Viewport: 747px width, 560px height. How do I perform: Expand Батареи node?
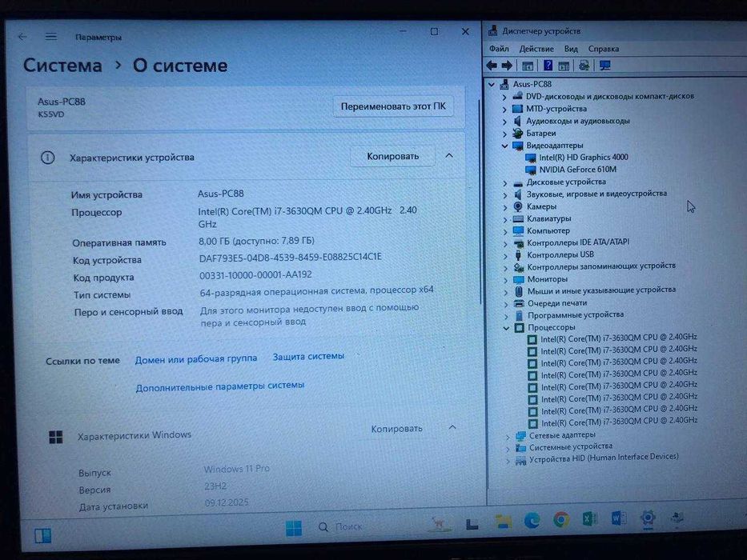coord(504,134)
